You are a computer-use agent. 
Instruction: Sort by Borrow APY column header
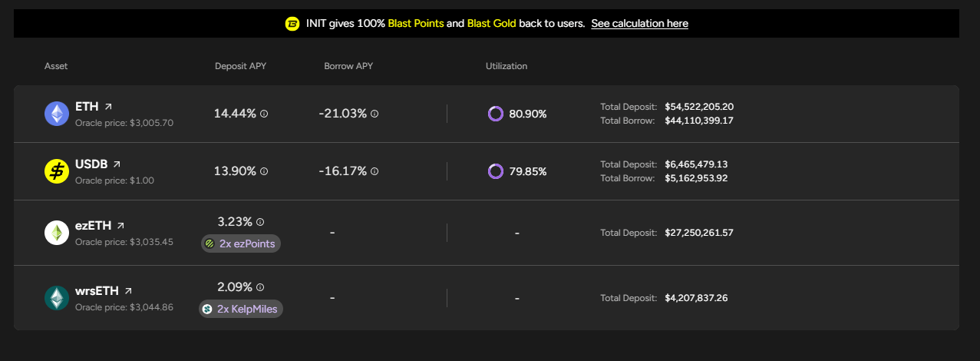click(x=348, y=66)
